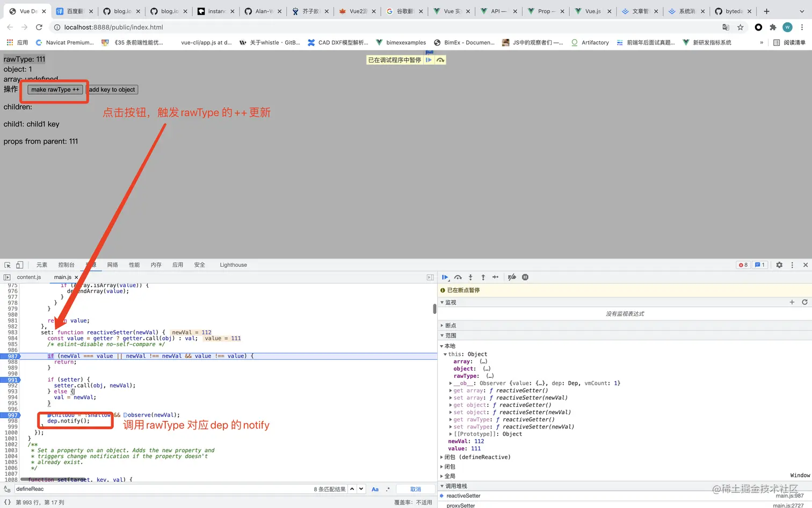Viewport: 812px width, 508px height.
Task: Expand the 断点 breakpoints section
Action: click(x=442, y=326)
